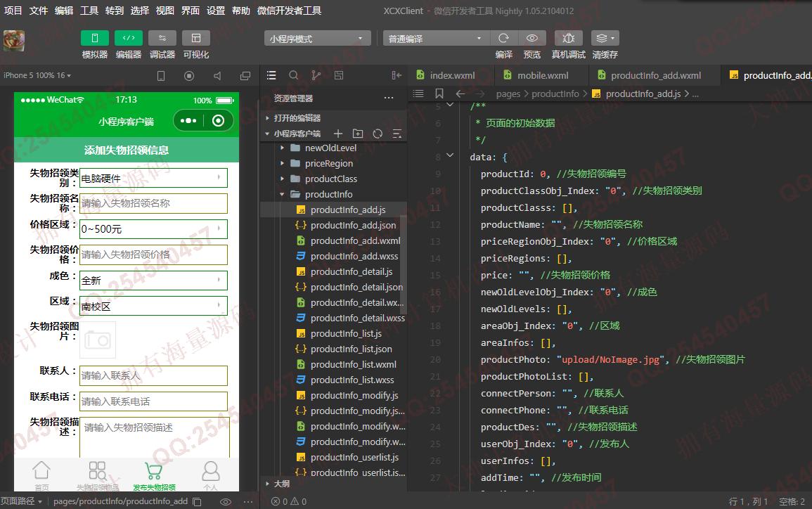This screenshot has height=509, width=812.
Task: Refresh the explorer file tree
Action: 378,134
